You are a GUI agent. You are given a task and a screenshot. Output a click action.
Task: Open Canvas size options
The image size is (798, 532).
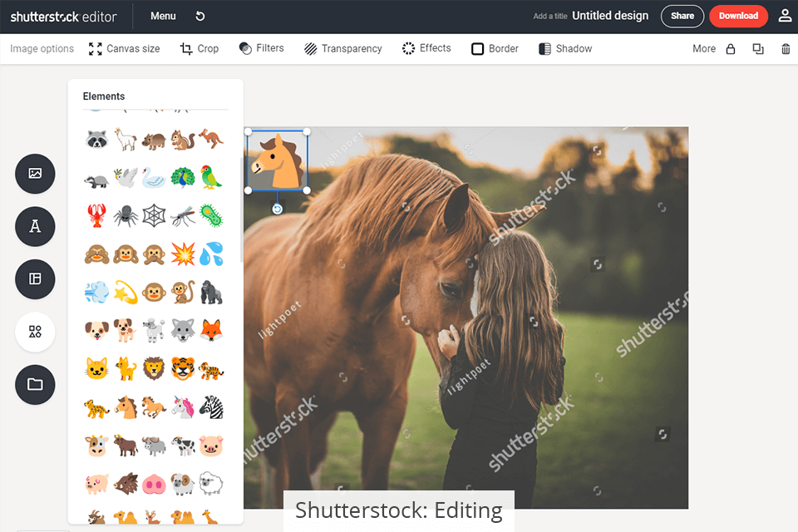[x=124, y=49]
